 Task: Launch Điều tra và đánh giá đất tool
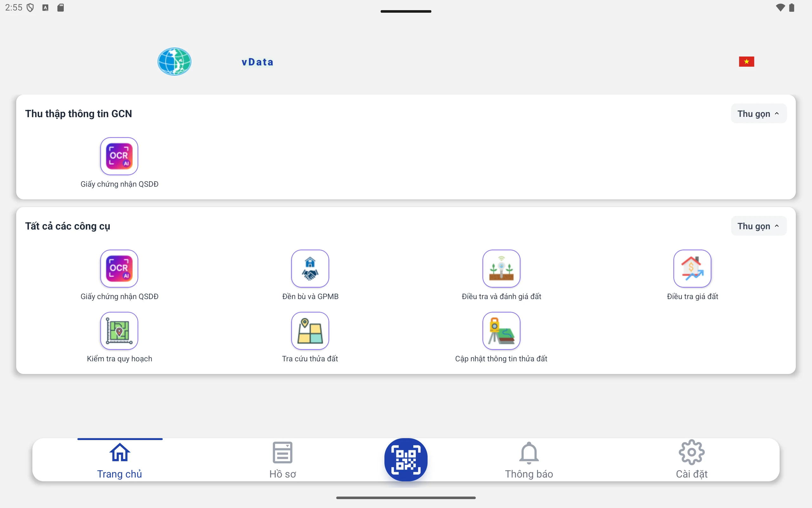[x=501, y=269]
